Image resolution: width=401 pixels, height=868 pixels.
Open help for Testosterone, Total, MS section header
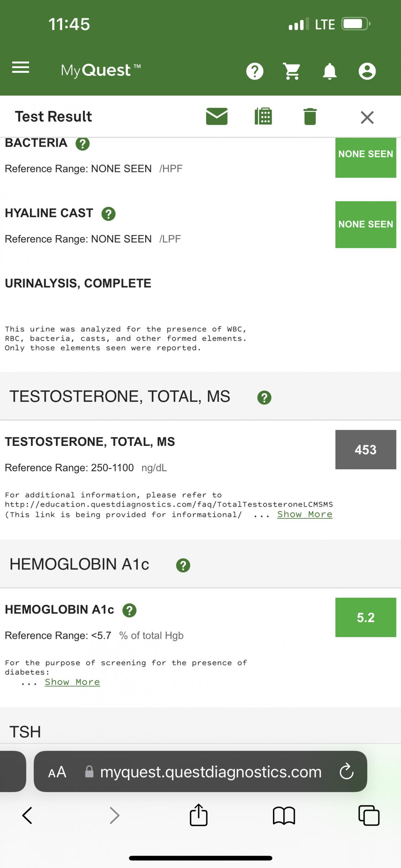(264, 397)
